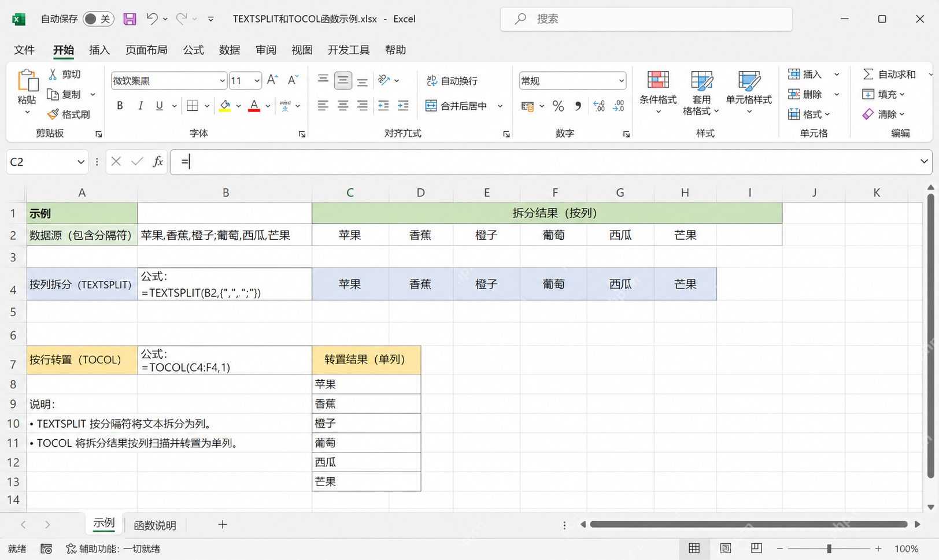Add a new sheet with plus button
This screenshot has width=939, height=560.
(223, 524)
